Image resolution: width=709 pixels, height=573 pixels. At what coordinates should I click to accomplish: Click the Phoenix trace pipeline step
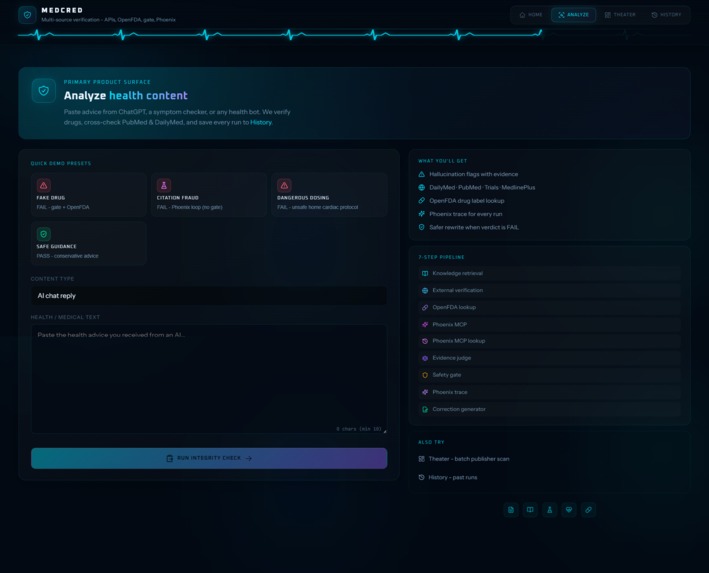(x=549, y=392)
